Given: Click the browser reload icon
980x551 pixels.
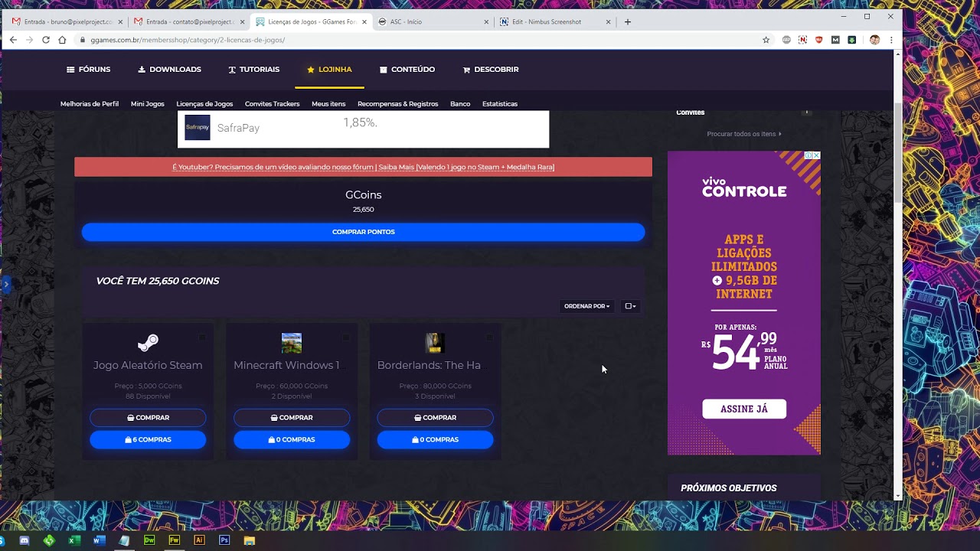Looking at the screenshot, I should coord(46,40).
